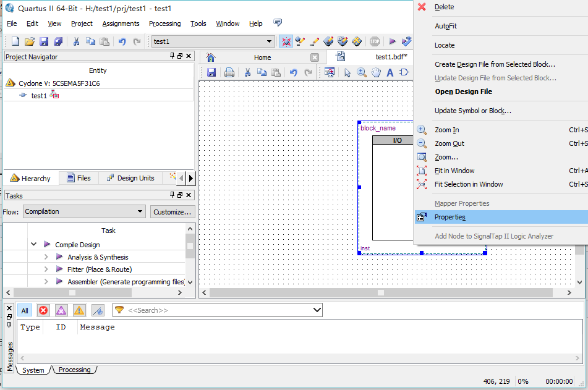Click the Tasks panel vertical scrollbar thumb

pyautogui.click(x=190, y=246)
